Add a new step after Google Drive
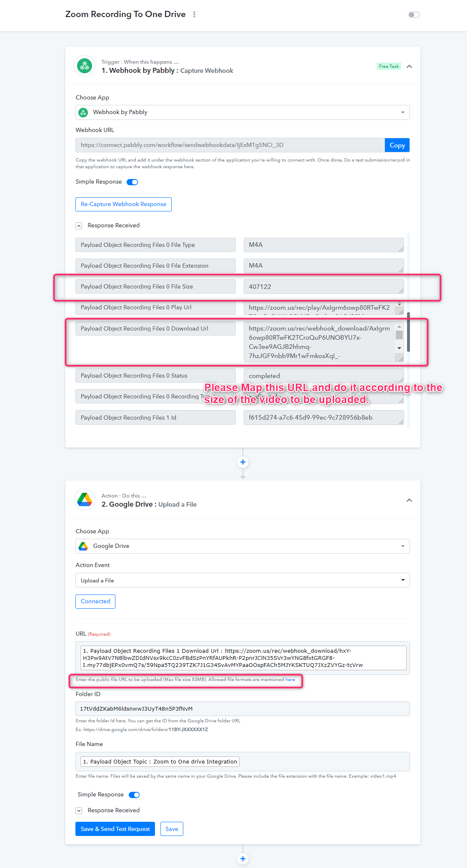This screenshot has height=868, width=467. click(x=243, y=859)
